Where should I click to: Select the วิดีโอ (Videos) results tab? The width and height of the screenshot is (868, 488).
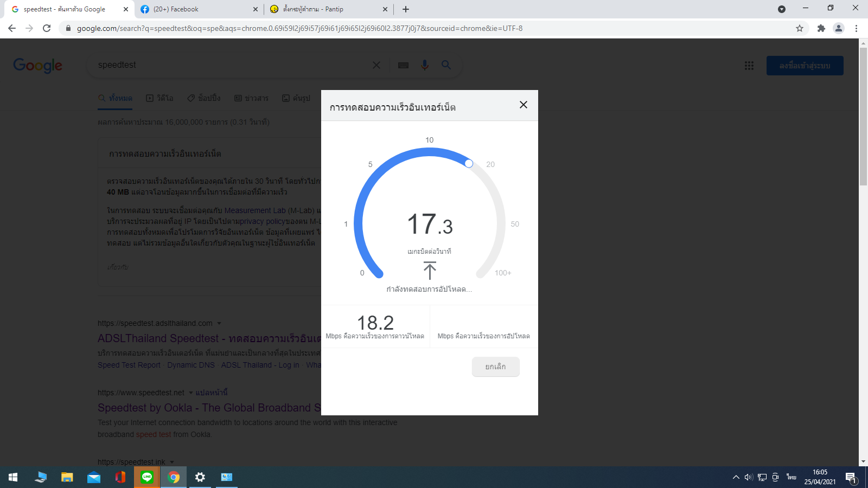pyautogui.click(x=159, y=98)
